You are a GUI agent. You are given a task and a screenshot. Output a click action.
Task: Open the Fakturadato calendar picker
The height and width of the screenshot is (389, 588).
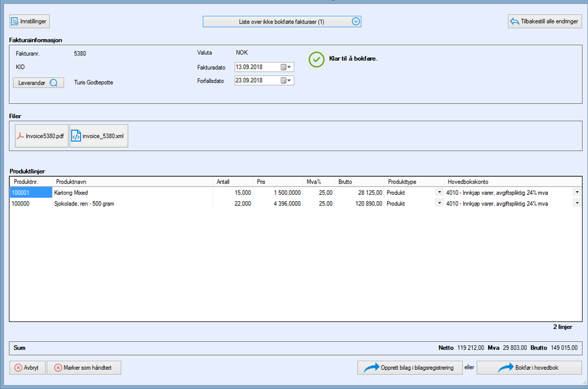click(286, 67)
